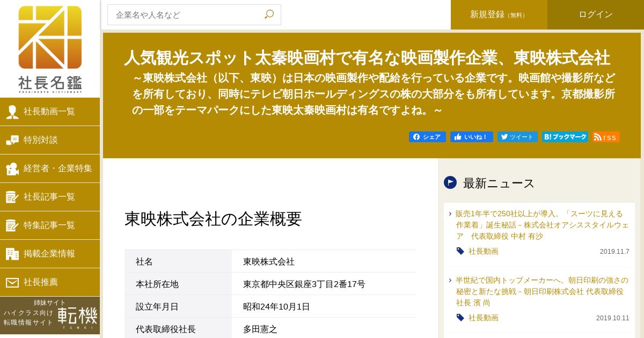Click the 特集記事一覧 document icon
644x338 pixels.
tap(12, 225)
